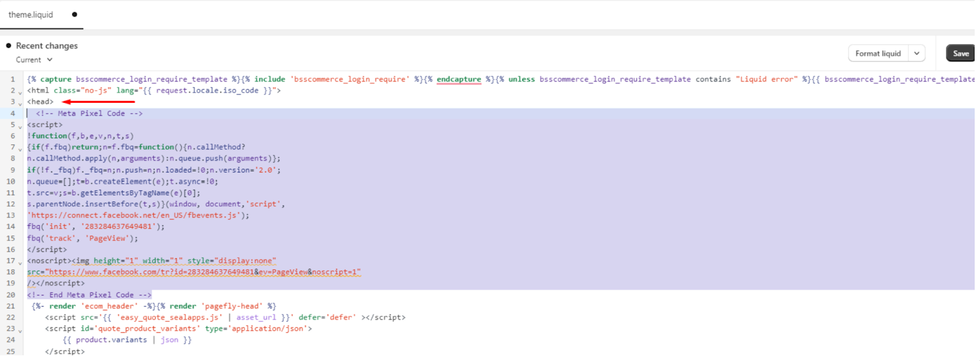Place cursor on the <head> tag

tap(40, 102)
